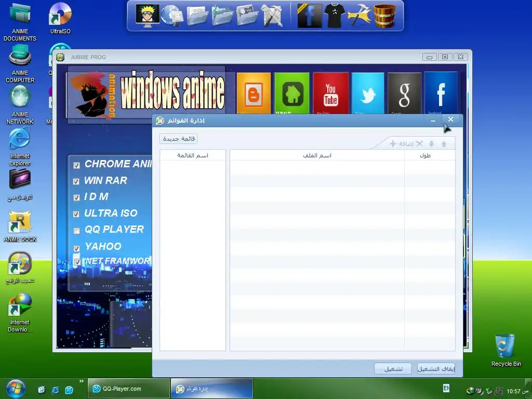Image resolution: width=532 pixels, height=399 pixels.
Task: Click the اسم الملف column header
Action: [x=317, y=155]
